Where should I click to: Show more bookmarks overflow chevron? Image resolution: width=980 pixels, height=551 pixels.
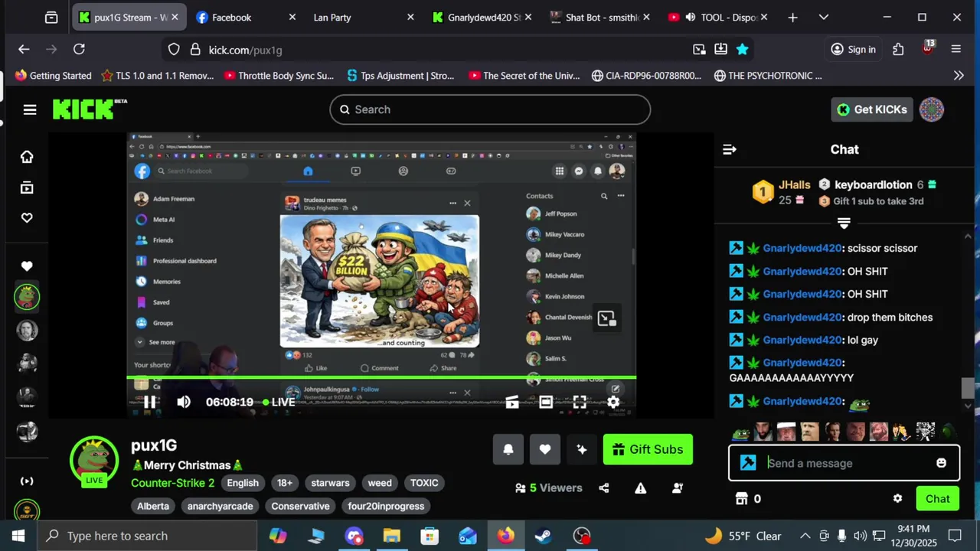(959, 76)
